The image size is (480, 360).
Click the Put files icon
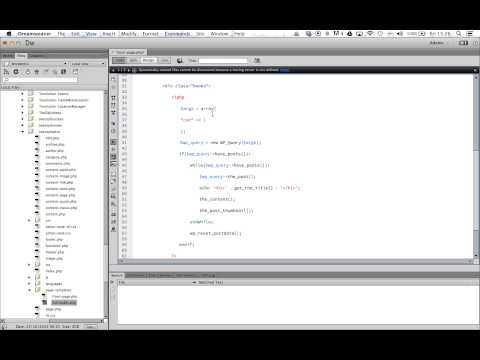coord(37,72)
